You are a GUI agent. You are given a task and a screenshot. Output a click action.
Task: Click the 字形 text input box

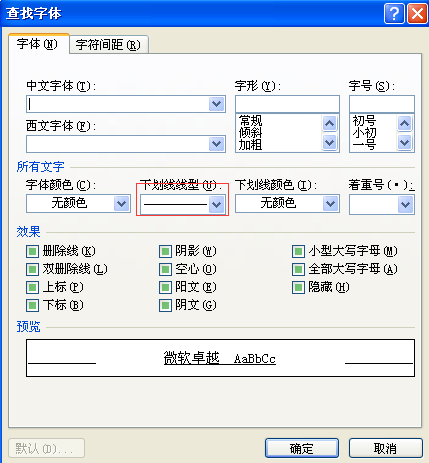287,104
